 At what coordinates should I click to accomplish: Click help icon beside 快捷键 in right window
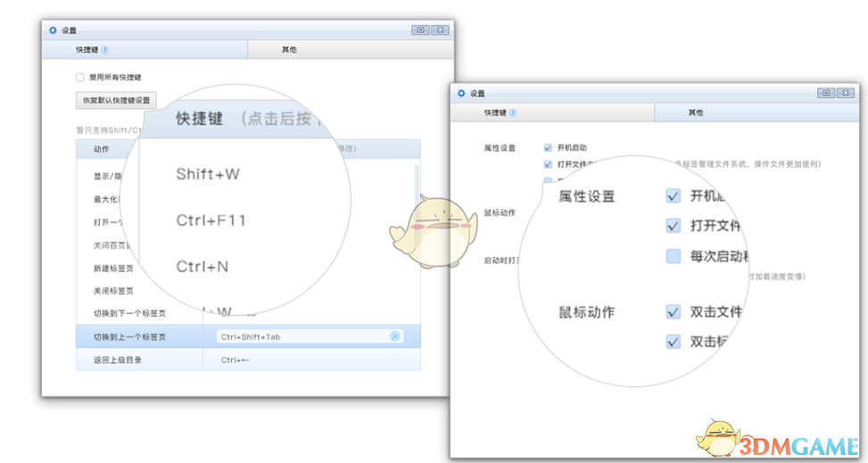513,113
